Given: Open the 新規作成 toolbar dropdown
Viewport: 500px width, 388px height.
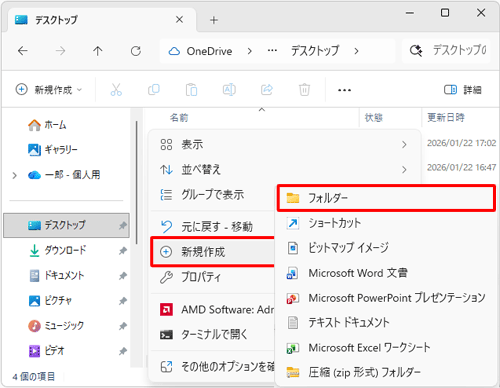Looking at the screenshot, I should pyautogui.click(x=49, y=90).
